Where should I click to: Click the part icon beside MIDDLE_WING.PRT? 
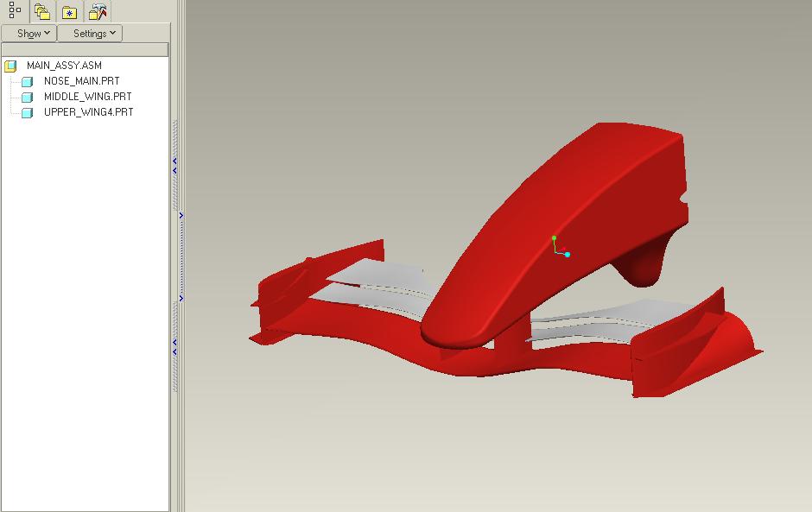(28, 97)
